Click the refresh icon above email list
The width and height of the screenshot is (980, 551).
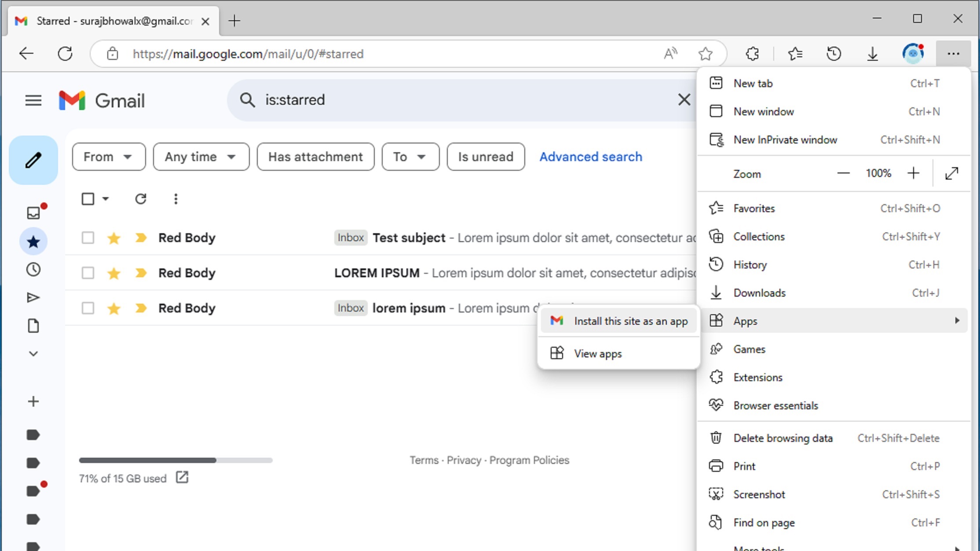[x=141, y=199]
